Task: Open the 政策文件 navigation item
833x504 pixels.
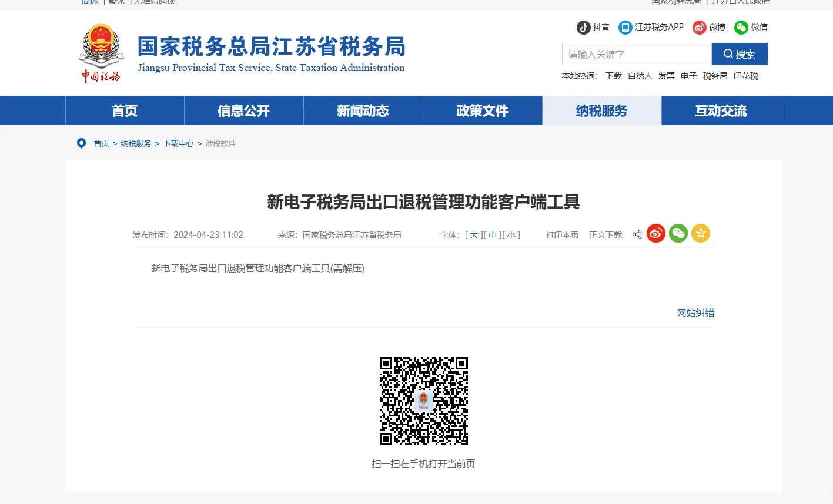Action: [x=483, y=110]
